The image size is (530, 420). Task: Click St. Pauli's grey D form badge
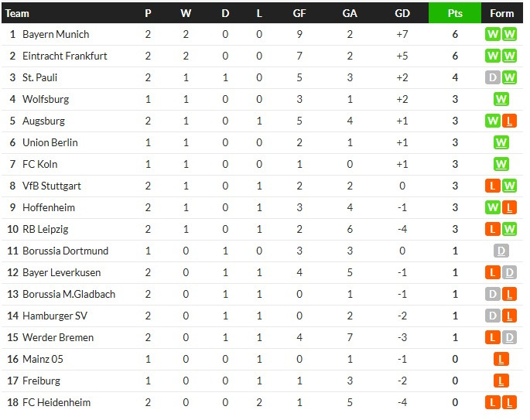(493, 77)
